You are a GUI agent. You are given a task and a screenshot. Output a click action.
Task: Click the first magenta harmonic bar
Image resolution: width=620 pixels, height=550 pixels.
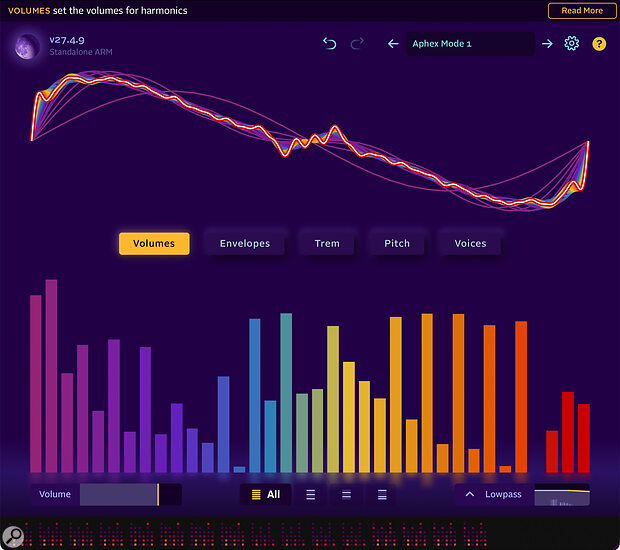[x=36, y=384]
